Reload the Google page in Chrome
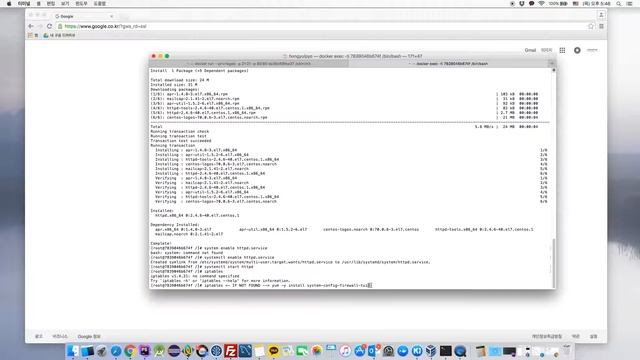The image size is (640, 360). (x=49, y=26)
